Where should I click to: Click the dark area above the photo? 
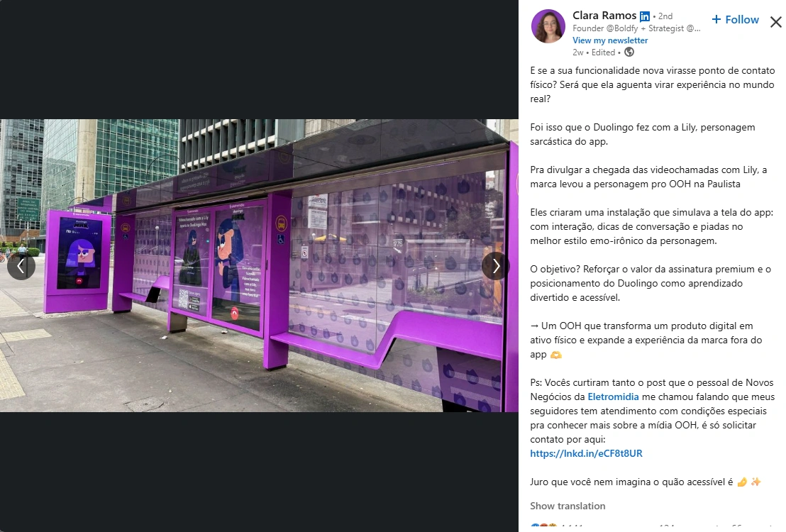click(x=259, y=59)
